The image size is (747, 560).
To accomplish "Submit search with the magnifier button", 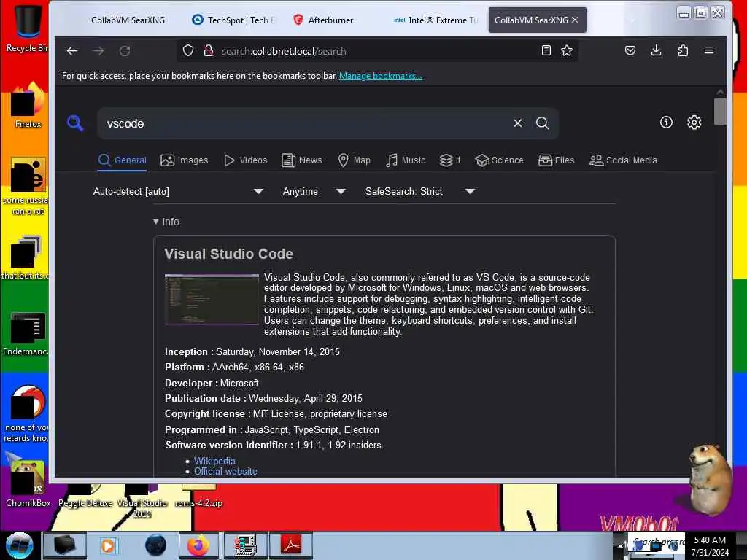I will pos(542,123).
